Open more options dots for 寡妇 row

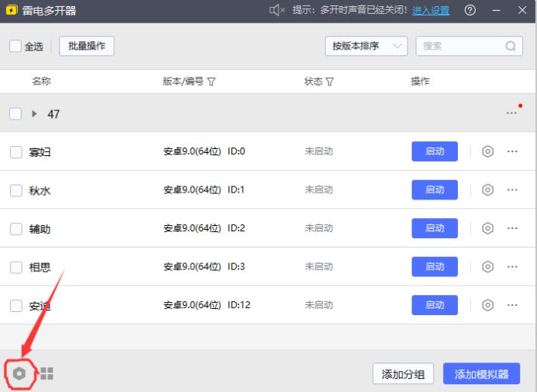tap(512, 151)
